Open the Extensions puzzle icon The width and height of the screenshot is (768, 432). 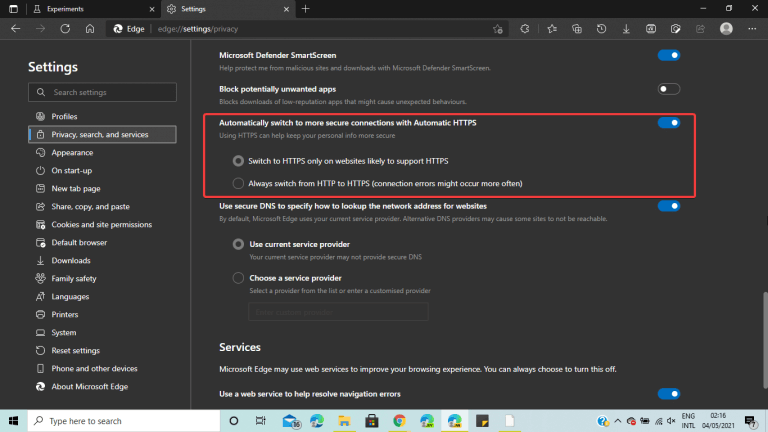click(x=525, y=29)
